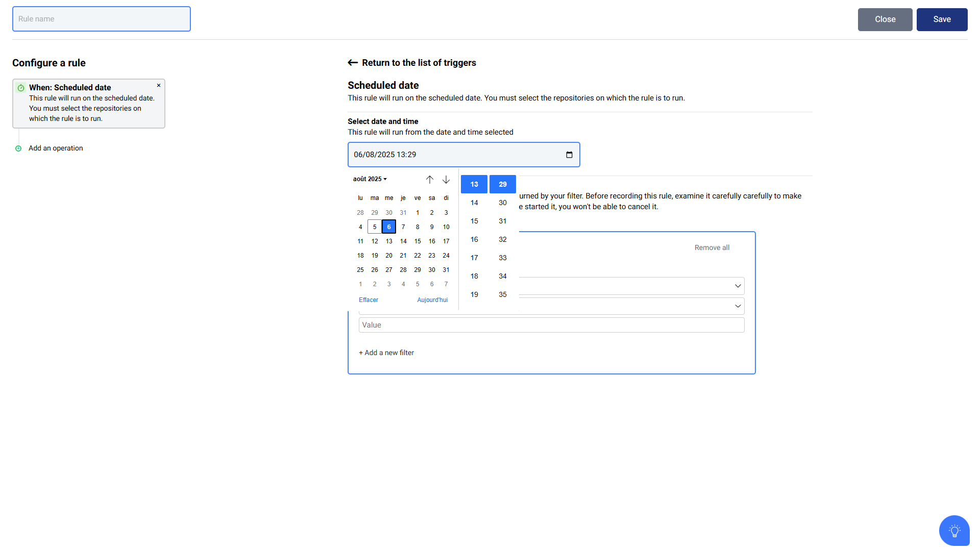Click Aujourd'hui to select today
Image resolution: width=980 pixels, height=551 pixels.
pyautogui.click(x=432, y=300)
